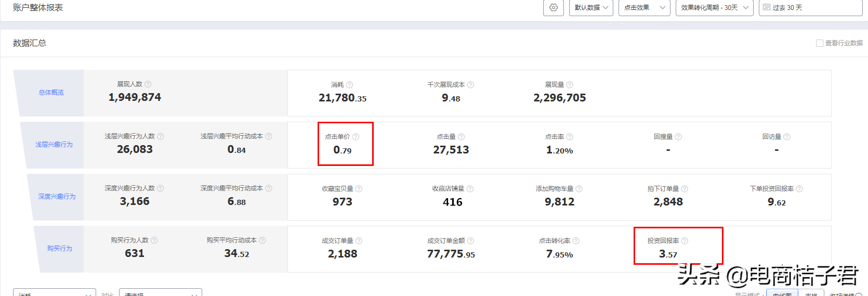Open the 消耗 metric dropdown below the summary

pyautogui.click(x=55, y=292)
